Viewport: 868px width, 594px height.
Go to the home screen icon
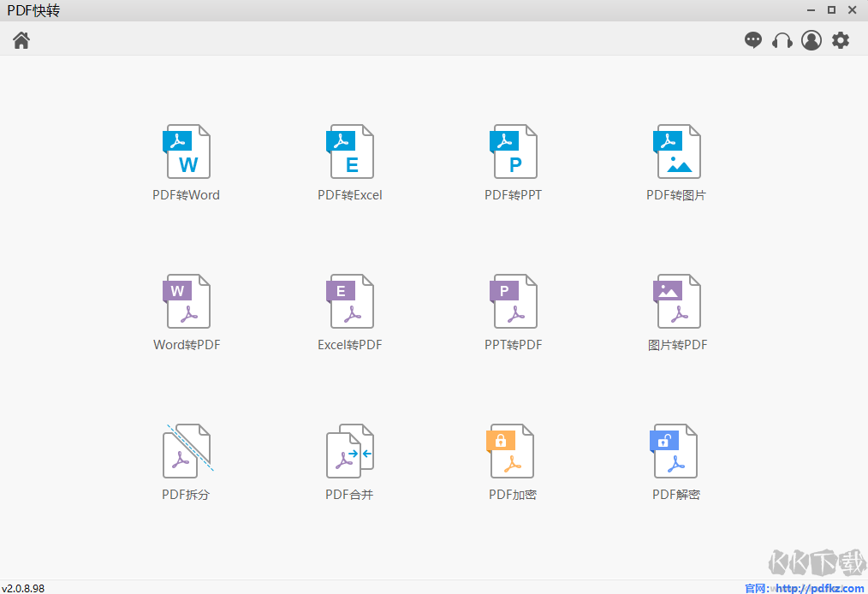(21, 40)
